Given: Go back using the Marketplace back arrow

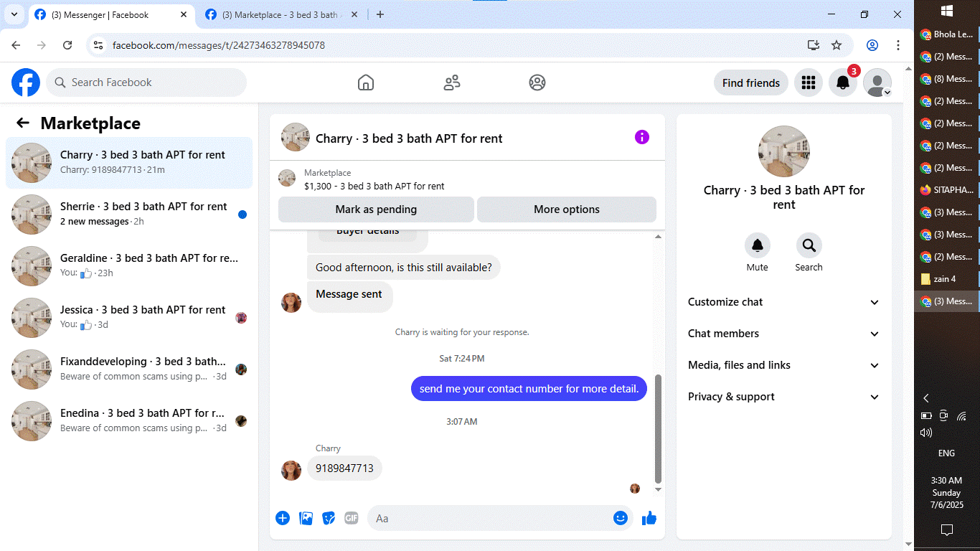Looking at the screenshot, I should click(23, 123).
